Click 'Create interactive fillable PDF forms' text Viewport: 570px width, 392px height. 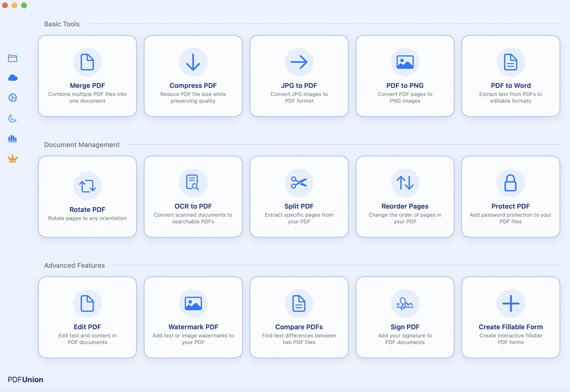pyautogui.click(x=511, y=339)
